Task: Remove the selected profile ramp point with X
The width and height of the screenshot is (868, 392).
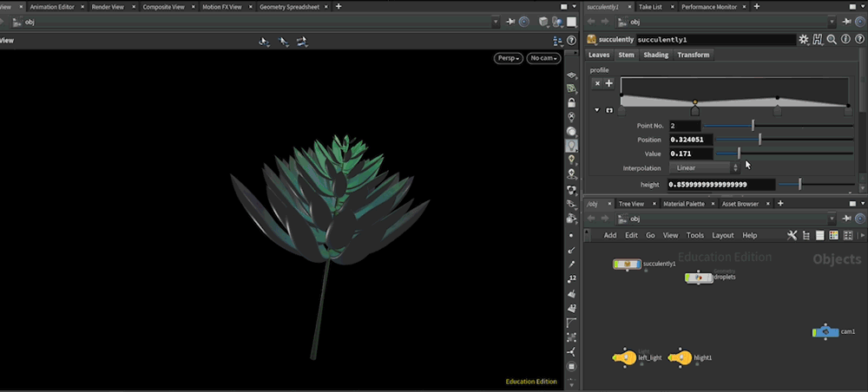Action: (x=597, y=83)
